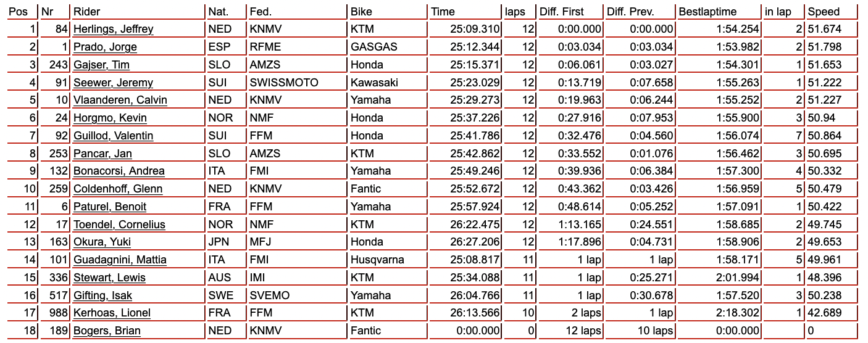Open Vlaanderen, Calvin rider page
This screenshot has width=868, height=343.
pyautogui.click(x=120, y=100)
